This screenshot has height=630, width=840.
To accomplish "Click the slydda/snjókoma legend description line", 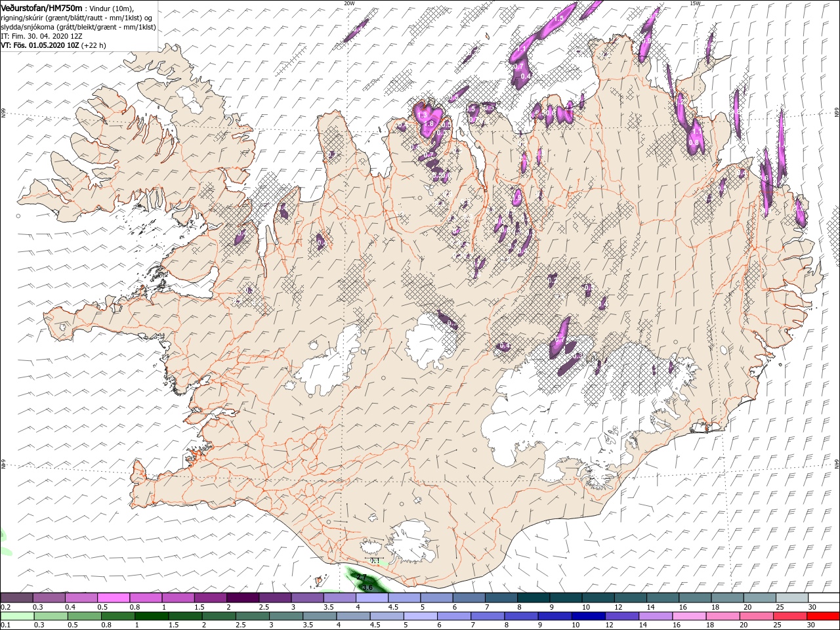I will [x=78, y=27].
